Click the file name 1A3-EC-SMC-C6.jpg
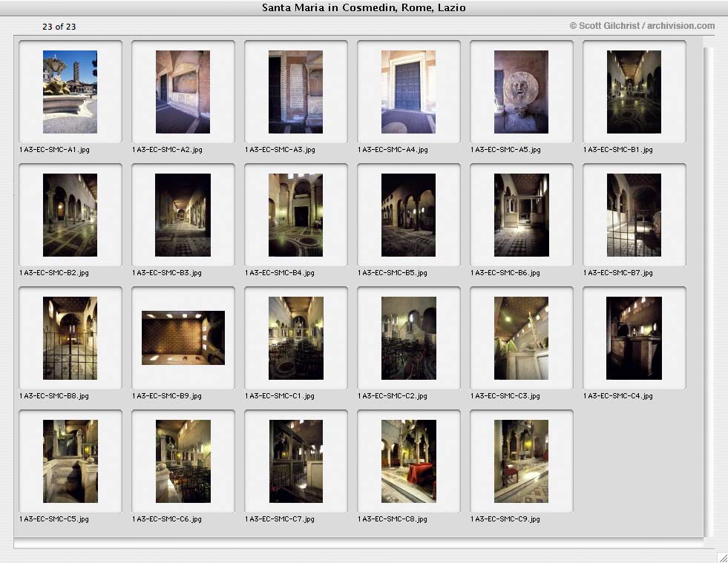Image resolution: width=728 pixels, height=563 pixels. (x=167, y=519)
